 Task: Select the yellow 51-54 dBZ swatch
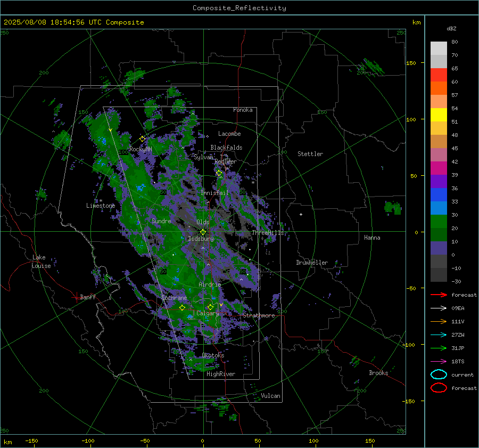pos(439,115)
